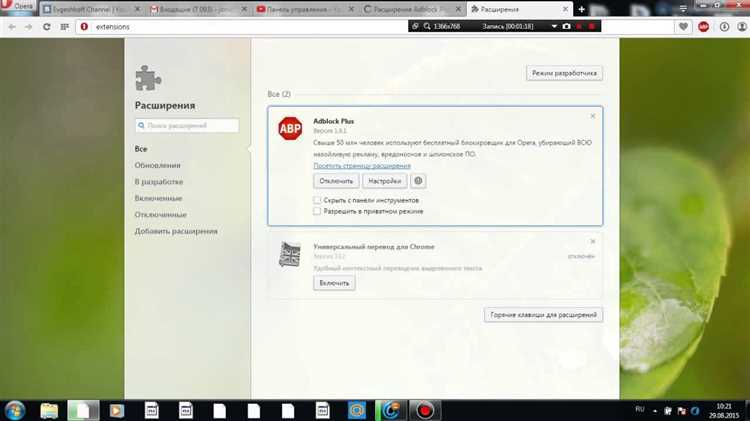
Task: Open a new tab with plus button
Action: point(582,9)
